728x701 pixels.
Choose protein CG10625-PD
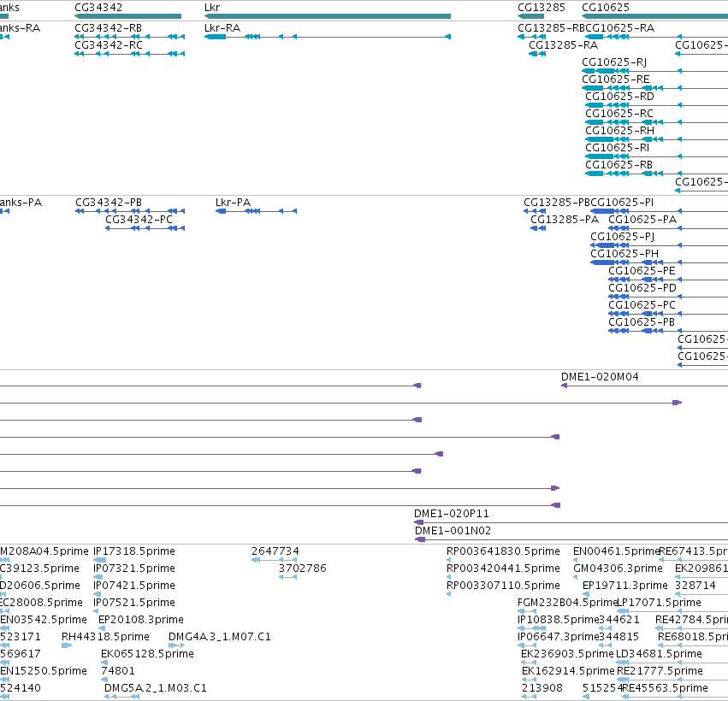642,289
